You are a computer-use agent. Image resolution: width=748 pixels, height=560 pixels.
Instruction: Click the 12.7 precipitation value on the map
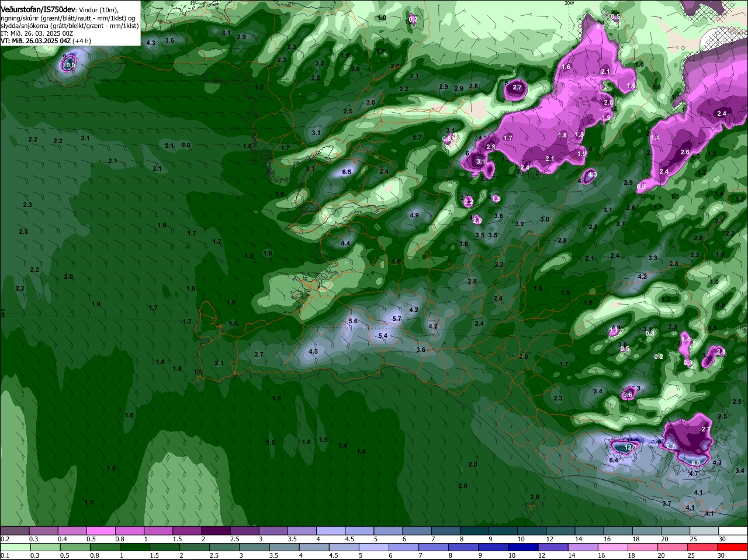point(629,447)
